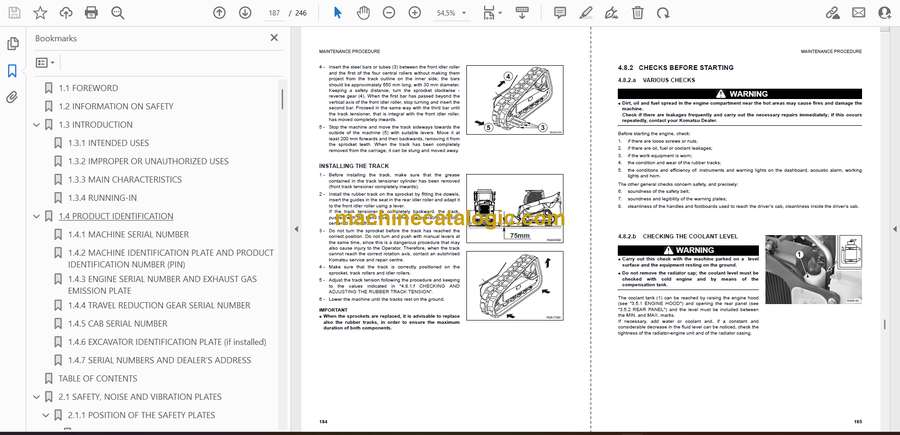This screenshot has height=435, width=900.
Task: Select 1.4.5 CAB SERIAL NUMBER bookmark
Action: click(118, 324)
